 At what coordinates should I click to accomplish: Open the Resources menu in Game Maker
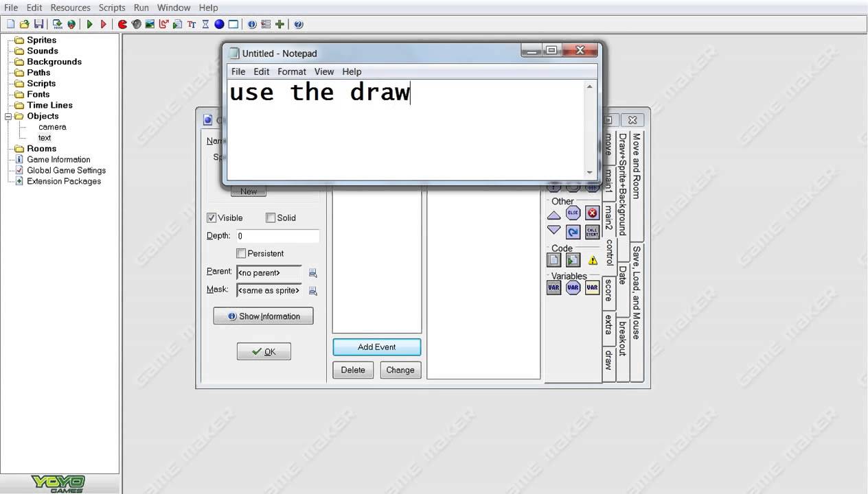(70, 8)
